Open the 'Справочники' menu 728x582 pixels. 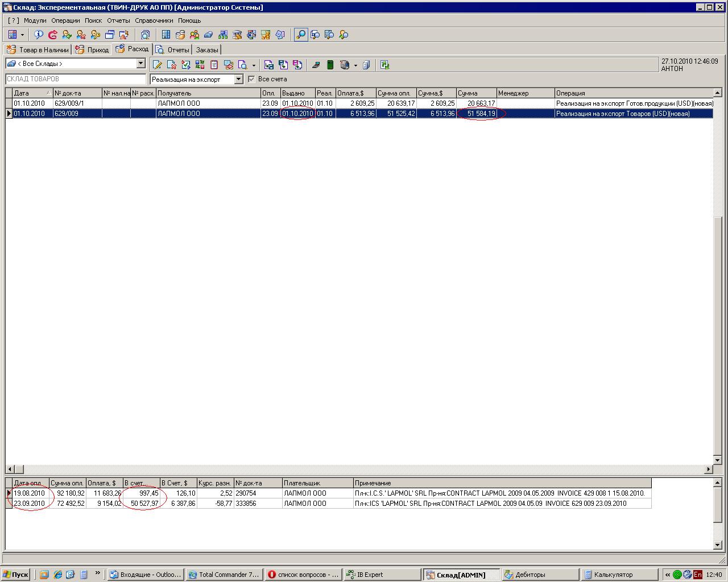click(x=154, y=20)
